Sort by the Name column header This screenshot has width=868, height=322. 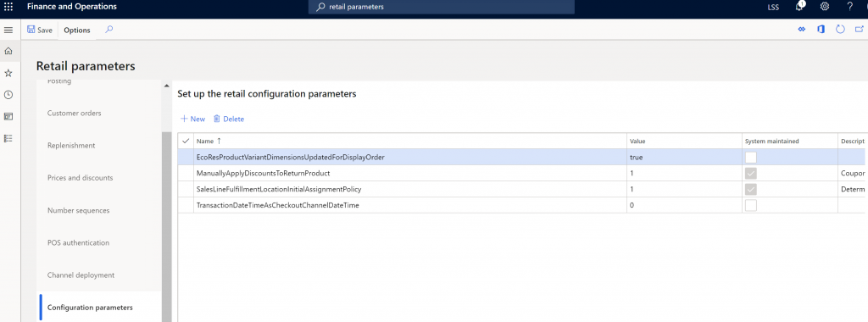coord(409,141)
